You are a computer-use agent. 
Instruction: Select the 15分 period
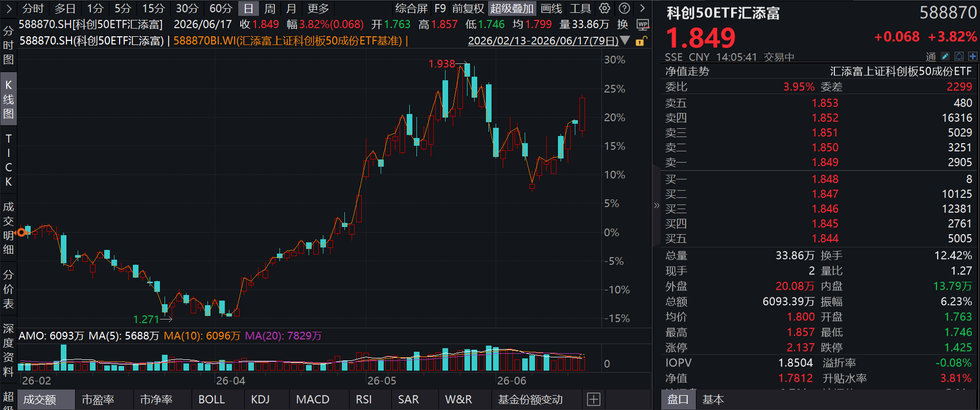click(x=153, y=9)
